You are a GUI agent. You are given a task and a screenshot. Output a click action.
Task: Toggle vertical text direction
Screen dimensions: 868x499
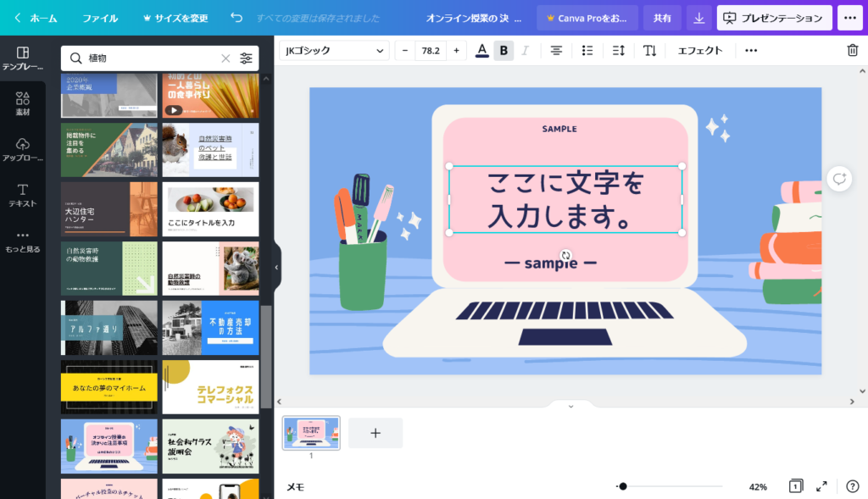point(649,50)
